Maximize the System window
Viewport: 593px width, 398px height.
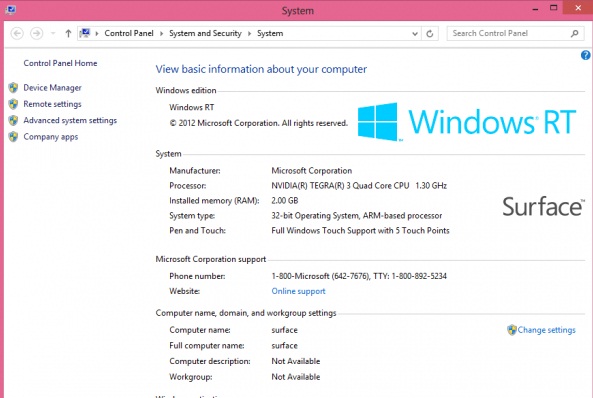553,8
